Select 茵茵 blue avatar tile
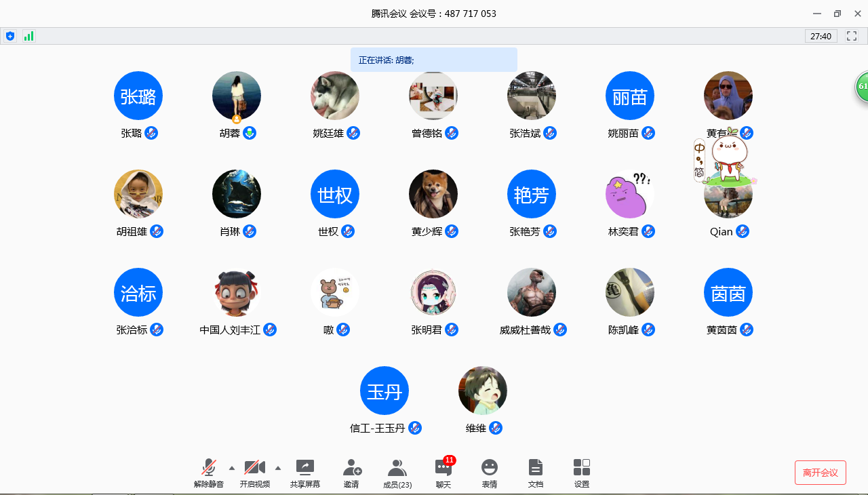This screenshot has width=868, height=495. point(728,292)
